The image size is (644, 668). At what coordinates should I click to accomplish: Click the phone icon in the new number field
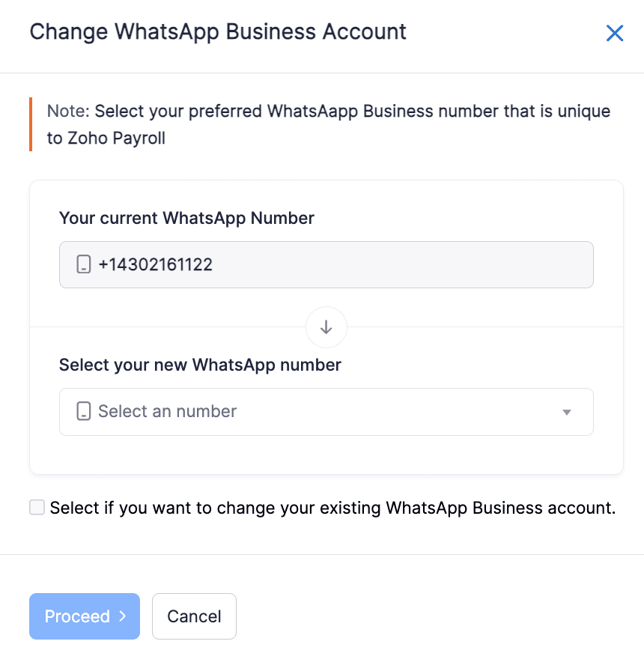(x=82, y=411)
